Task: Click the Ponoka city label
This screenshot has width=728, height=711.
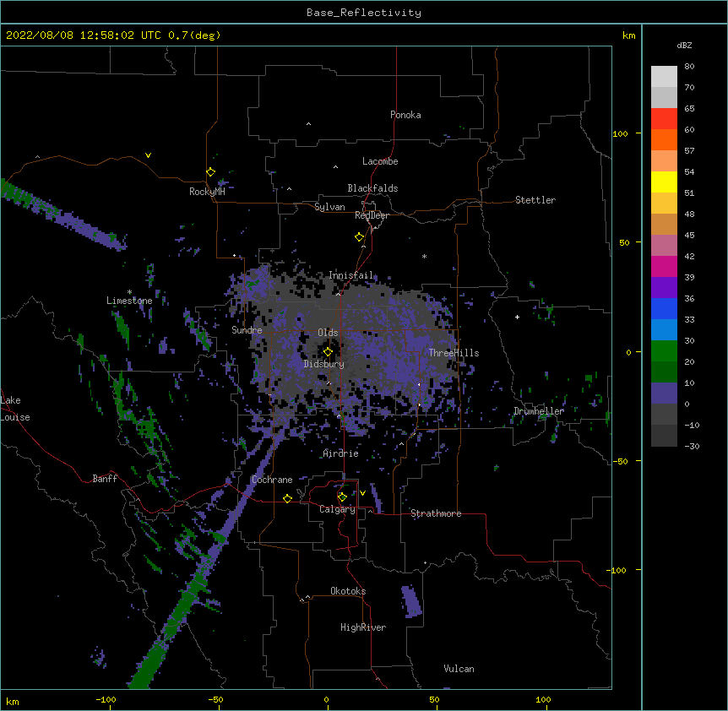Action: click(x=405, y=115)
